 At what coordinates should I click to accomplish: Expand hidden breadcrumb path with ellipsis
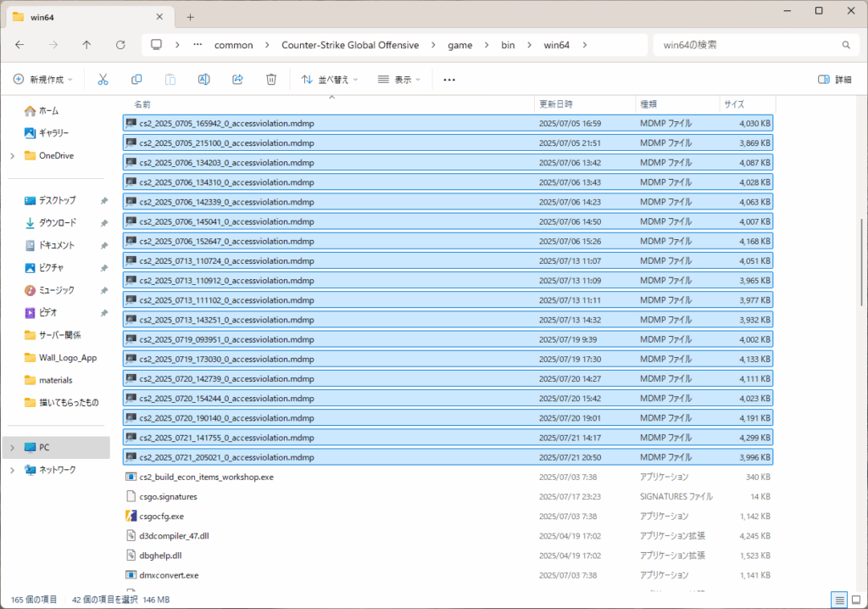[198, 44]
